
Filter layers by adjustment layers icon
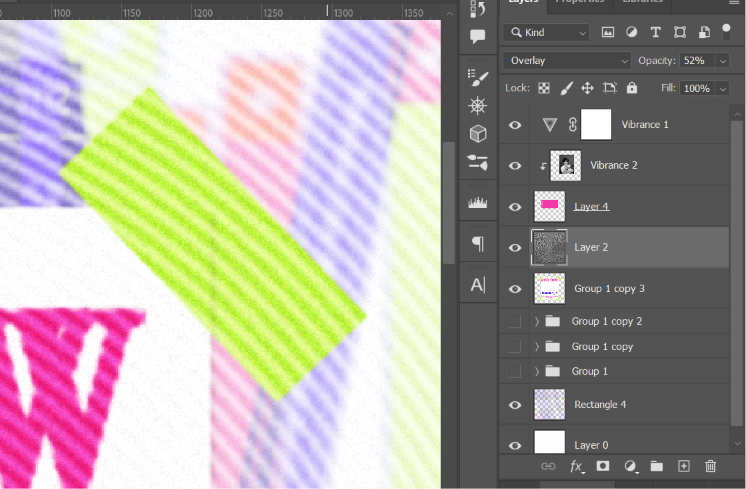631,32
